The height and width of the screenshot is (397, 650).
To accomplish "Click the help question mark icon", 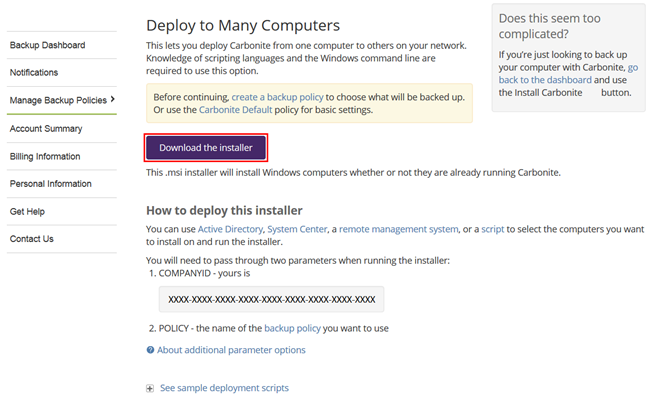I will click(x=150, y=350).
